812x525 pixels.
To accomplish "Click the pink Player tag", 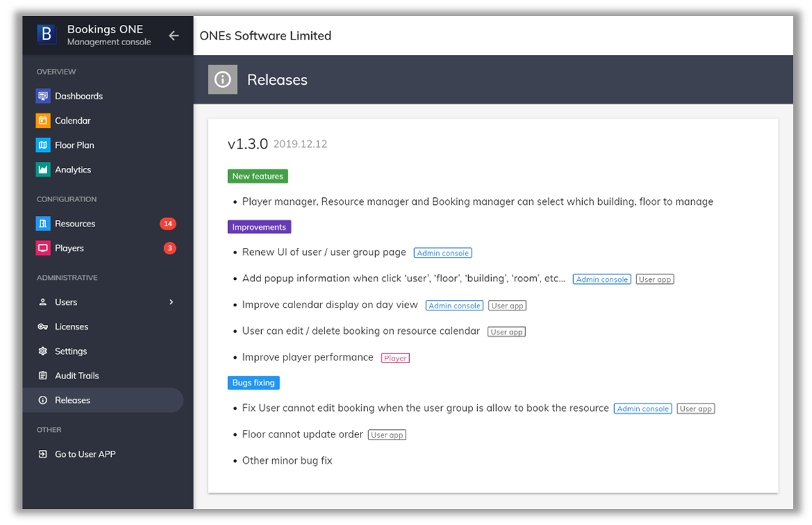I will pos(395,358).
